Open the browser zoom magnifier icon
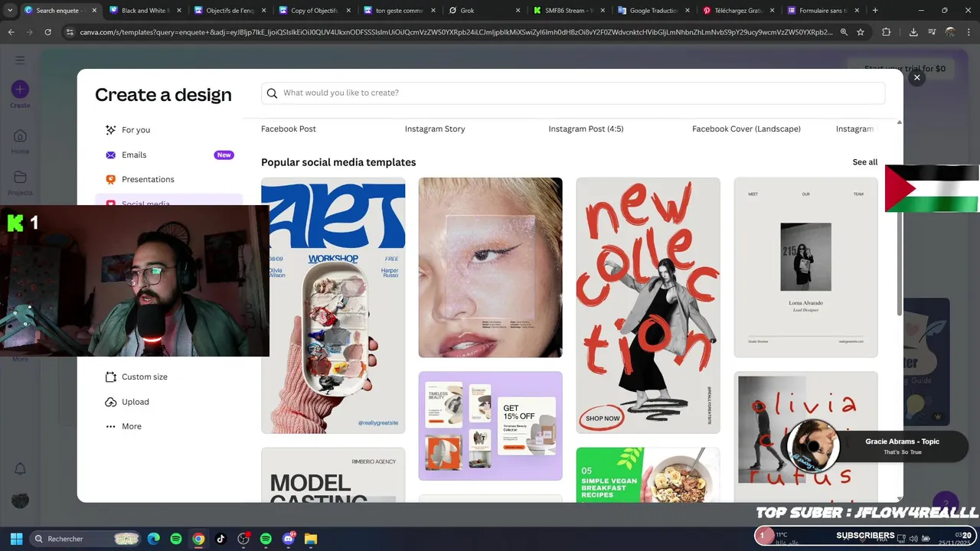980x551 pixels. click(x=844, y=32)
